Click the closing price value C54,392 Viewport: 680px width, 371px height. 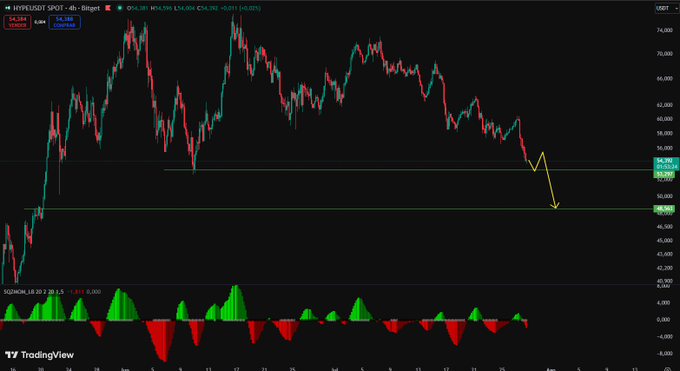pos(207,8)
